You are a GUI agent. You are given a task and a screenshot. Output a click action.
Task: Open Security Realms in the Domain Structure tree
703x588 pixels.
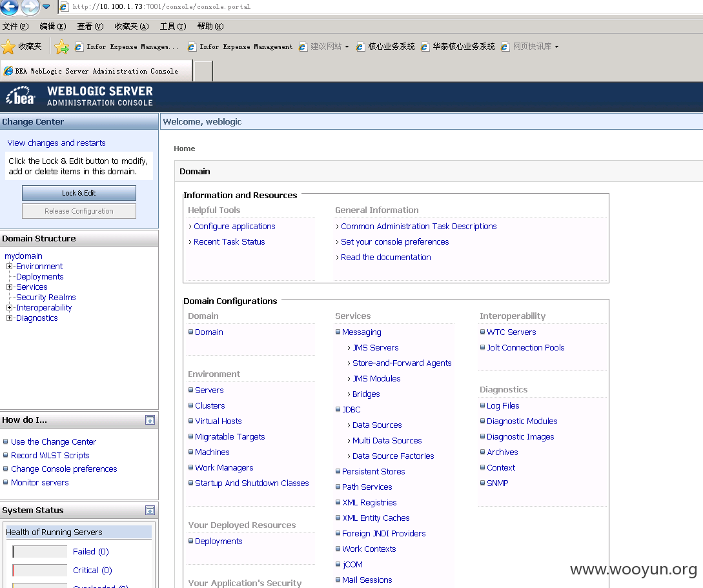click(x=46, y=297)
